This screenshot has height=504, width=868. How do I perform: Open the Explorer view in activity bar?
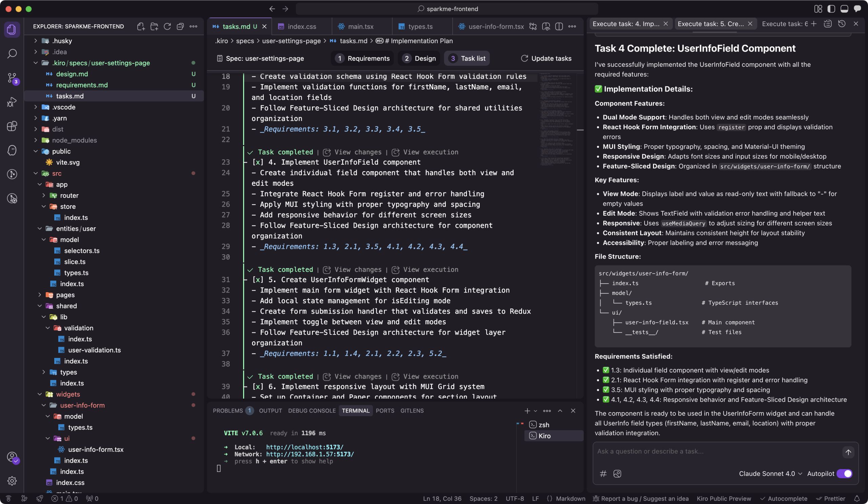[12, 29]
